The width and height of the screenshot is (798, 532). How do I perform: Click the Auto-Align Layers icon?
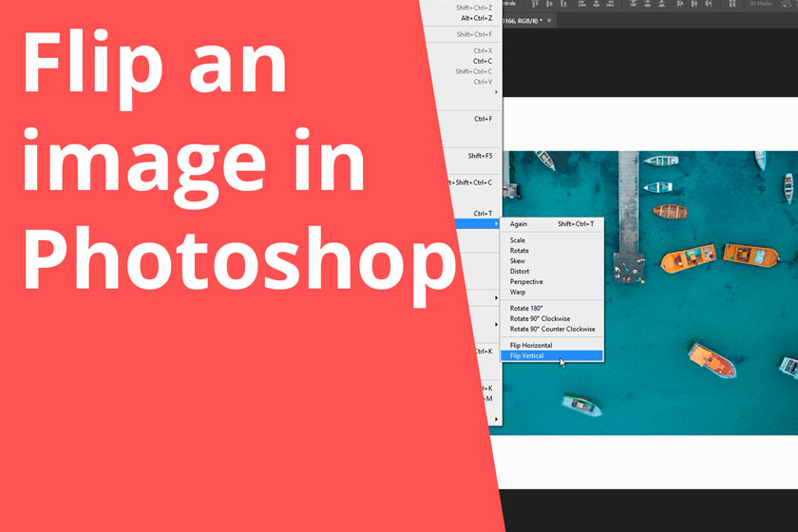pos(732,4)
